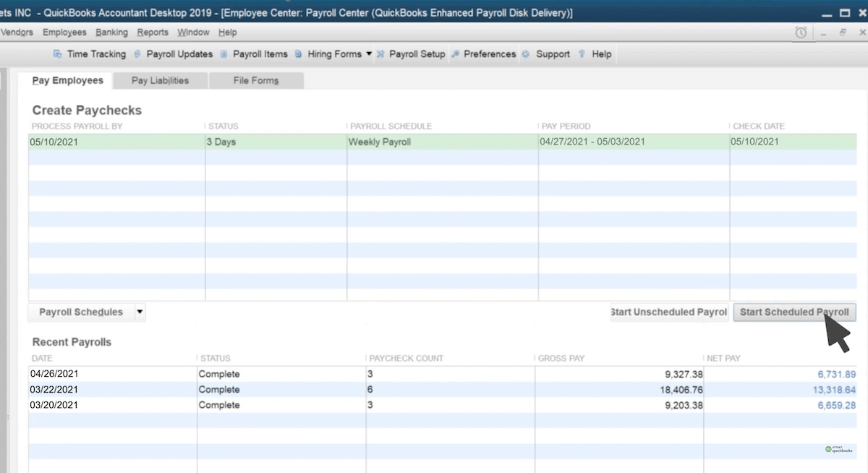868x473 pixels.
Task: Click the Preferences icon
Action: pos(455,54)
